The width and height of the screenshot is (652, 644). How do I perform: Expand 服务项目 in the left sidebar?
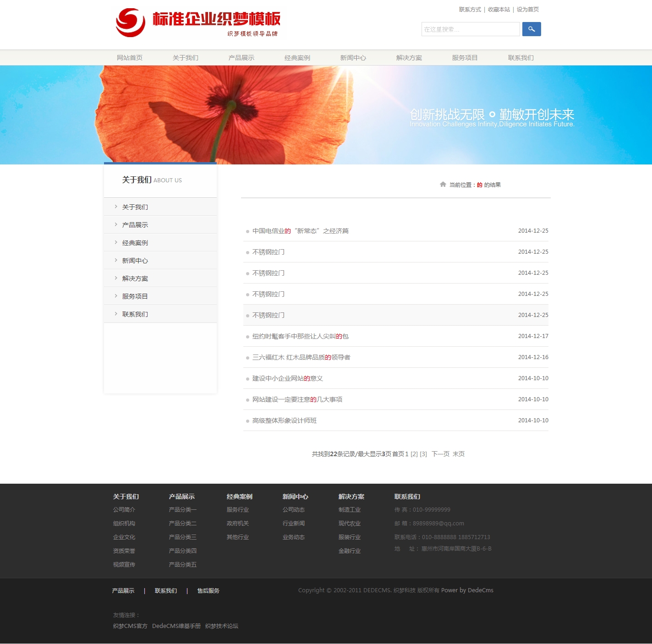135,296
